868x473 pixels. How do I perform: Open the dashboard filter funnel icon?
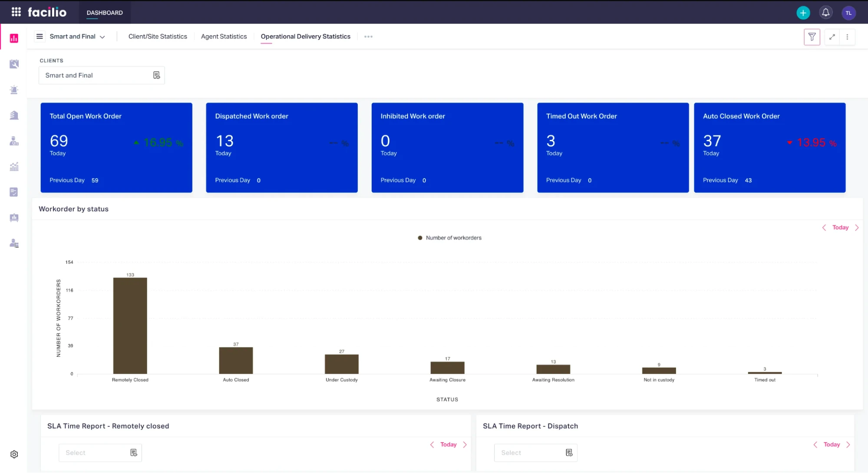[x=812, y=37]
